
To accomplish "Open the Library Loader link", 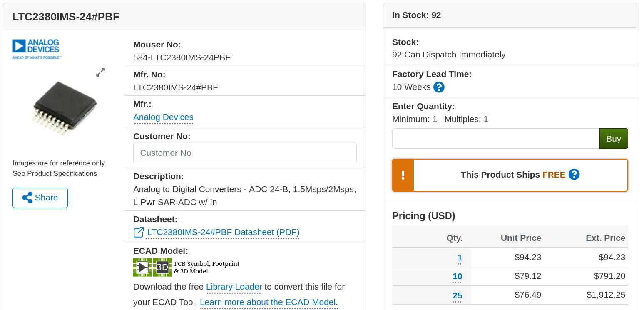I will (x=234, y=287).
